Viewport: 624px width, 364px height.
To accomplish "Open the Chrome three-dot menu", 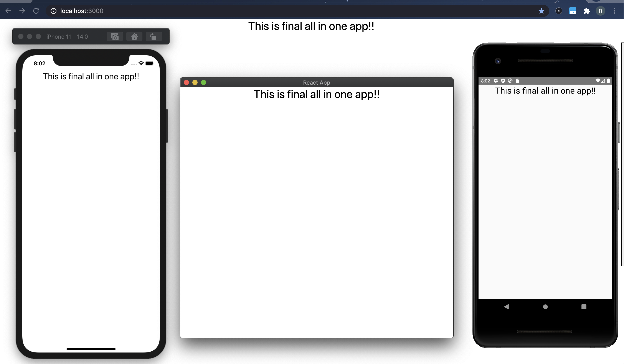I will point(614,11).
